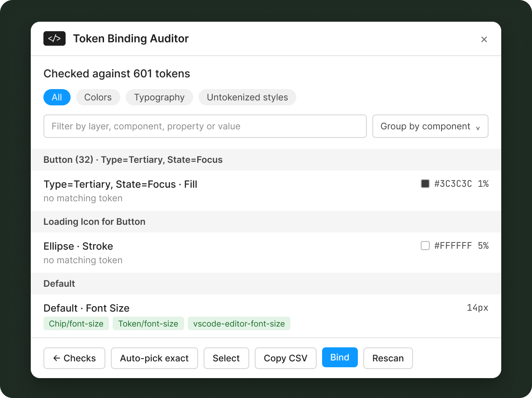Go back to Checks
The image size is (532, 398).
(74, 358)
